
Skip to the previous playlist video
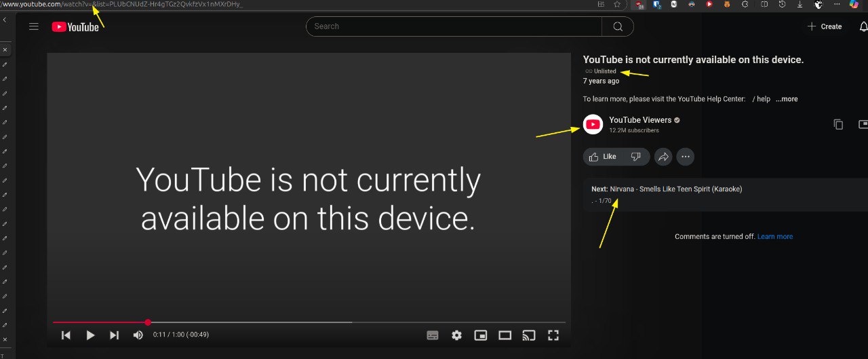pyautogui.click(x=66, y=335)
